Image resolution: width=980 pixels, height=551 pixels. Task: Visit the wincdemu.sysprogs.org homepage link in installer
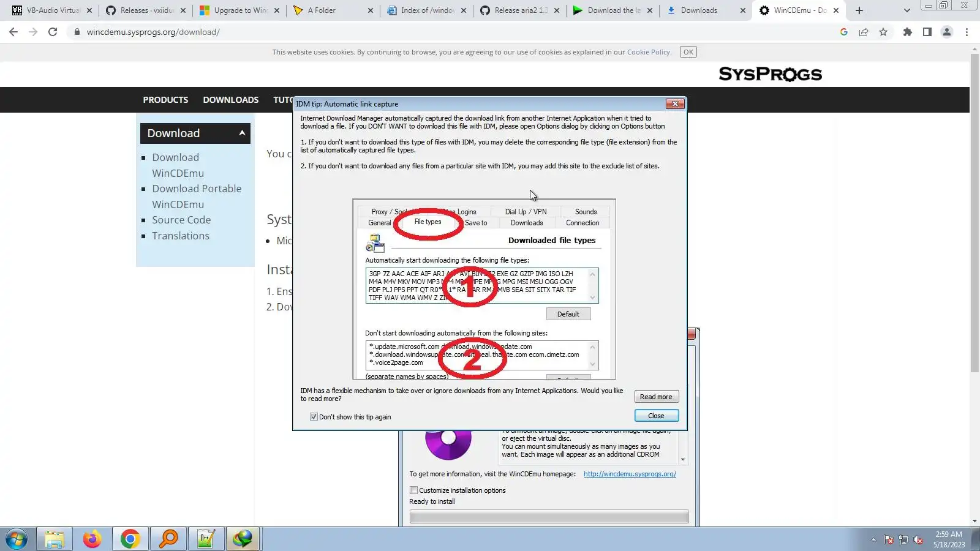[x=630, y=474]
